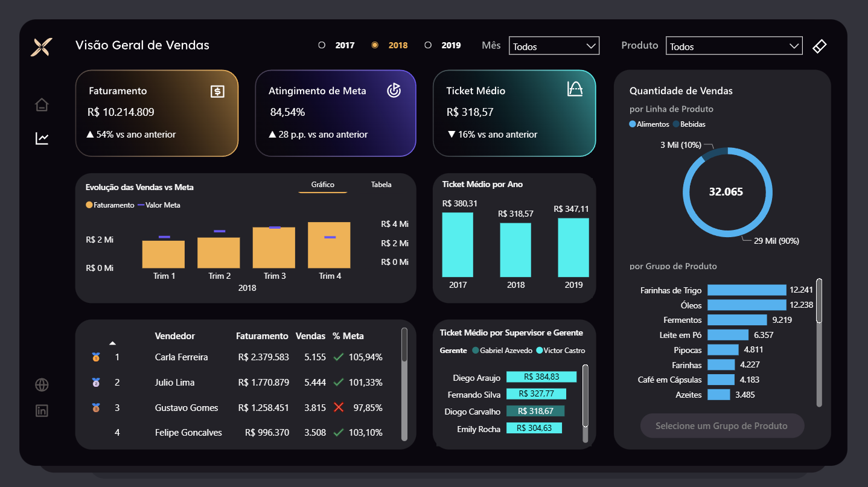This screenshot has height=487, width=868.
Task: Open the line chart page icon in sidebar
Action: coord(42,139)
